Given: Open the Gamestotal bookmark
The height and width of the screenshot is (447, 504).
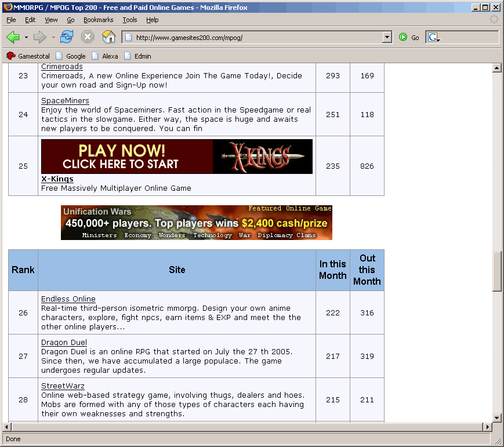Looking at the screenshot, I should 29,56.
